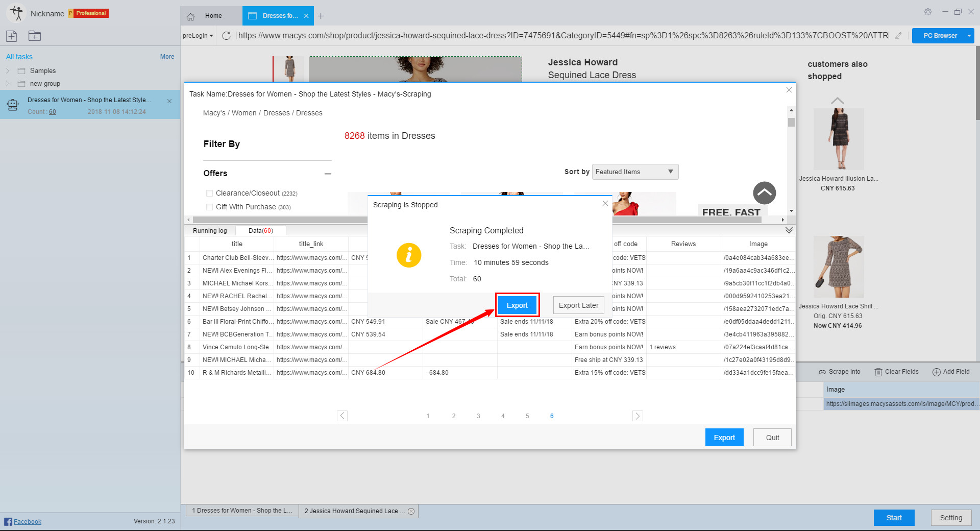
Task: Click the new group folder icon
Action: click(35, 36)
